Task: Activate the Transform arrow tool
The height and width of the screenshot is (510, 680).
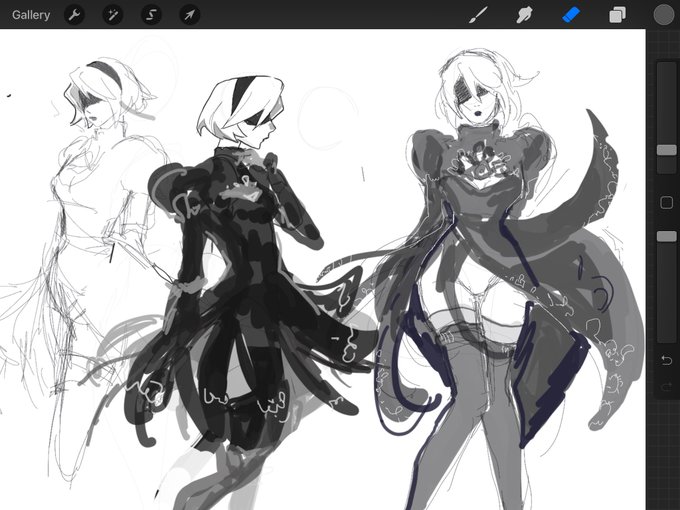Action: click(190, 15)
